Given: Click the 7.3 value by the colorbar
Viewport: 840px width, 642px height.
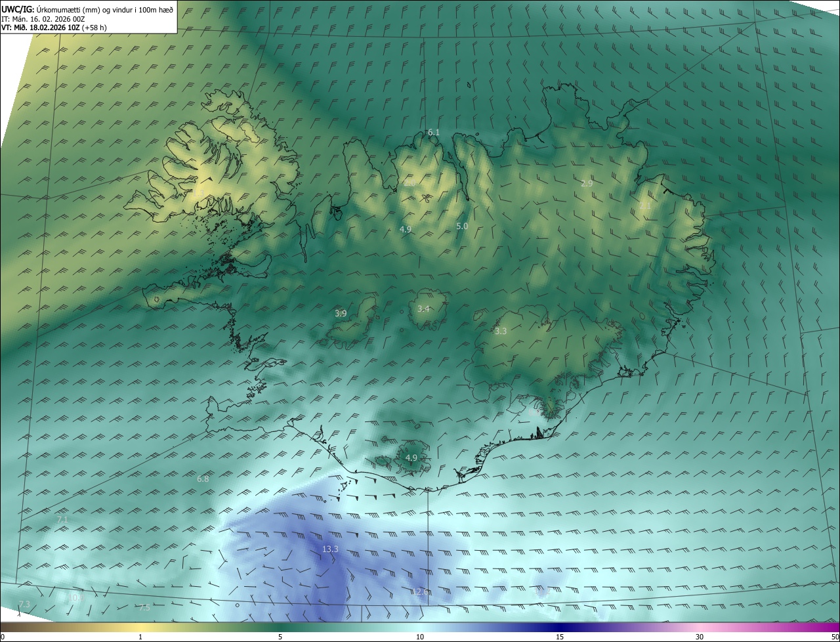Looking at the screenshot, I should click(25, 604).
